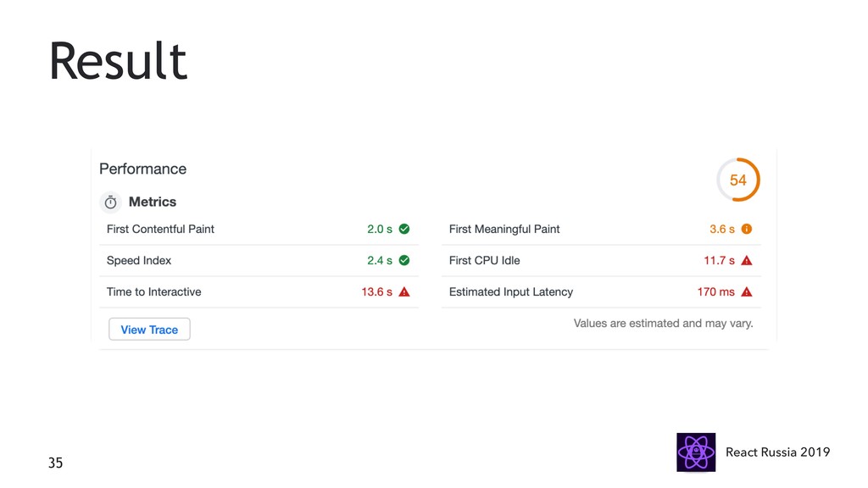The width and height of the screenshot is (868, 488).
Task: Click the React Russia atom logo
Action: click(696, 452)
